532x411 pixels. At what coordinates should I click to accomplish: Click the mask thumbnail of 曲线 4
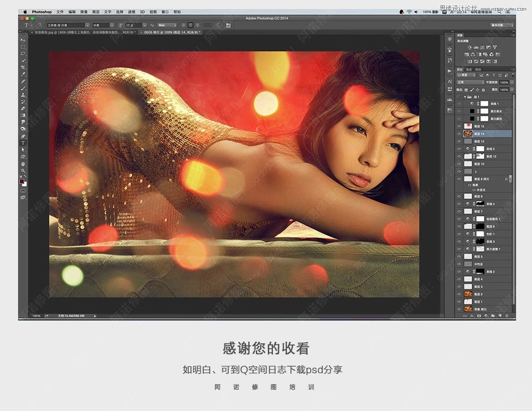480,204
